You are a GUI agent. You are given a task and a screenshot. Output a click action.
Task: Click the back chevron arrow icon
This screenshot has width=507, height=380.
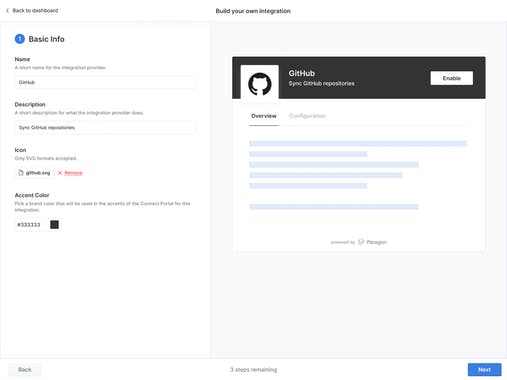[x=7, y=11]
